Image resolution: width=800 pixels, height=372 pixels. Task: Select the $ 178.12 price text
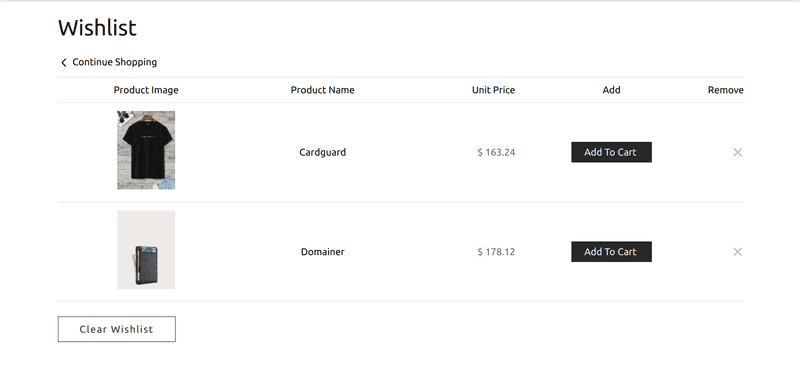[x=496, y=252]
